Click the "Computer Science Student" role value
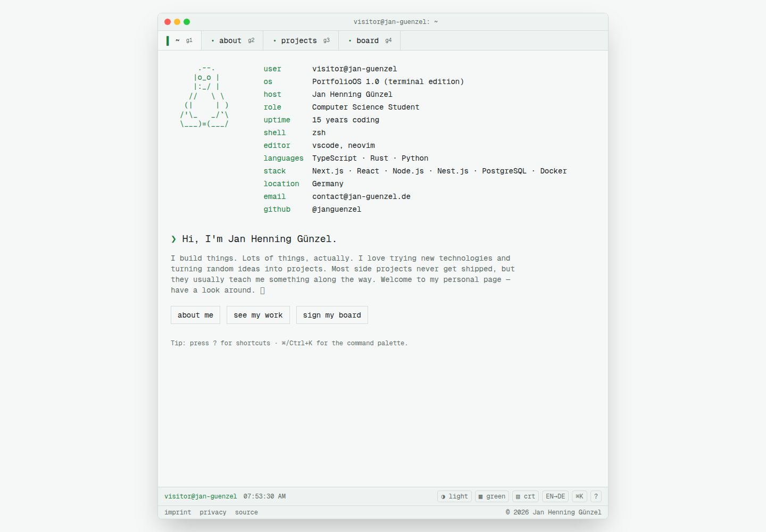 point(365,107)
